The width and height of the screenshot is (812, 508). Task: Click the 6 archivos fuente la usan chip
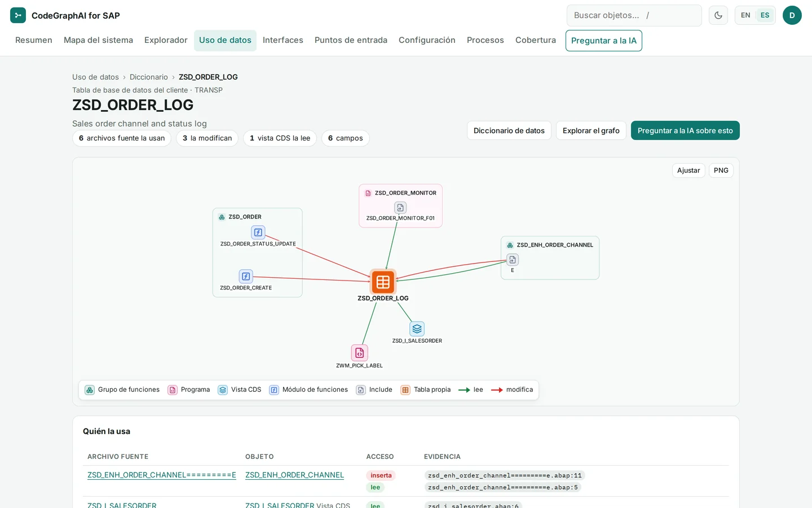pyautogui.click(x=122, y=138)
